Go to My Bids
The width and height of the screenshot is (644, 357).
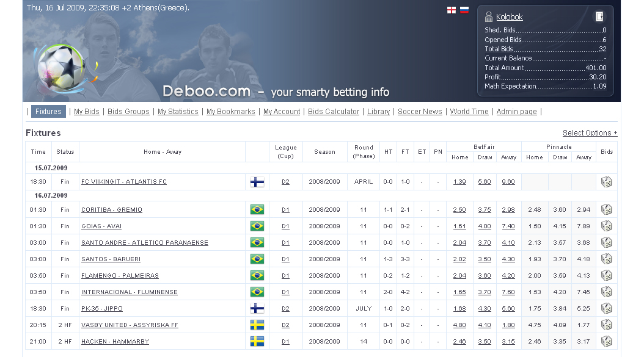pyautogui.click(x=87, y=112)
